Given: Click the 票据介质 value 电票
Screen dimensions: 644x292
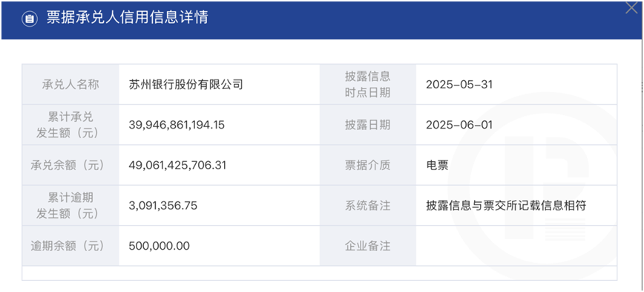Looking at the screenshot, I should tap(437, 166).
